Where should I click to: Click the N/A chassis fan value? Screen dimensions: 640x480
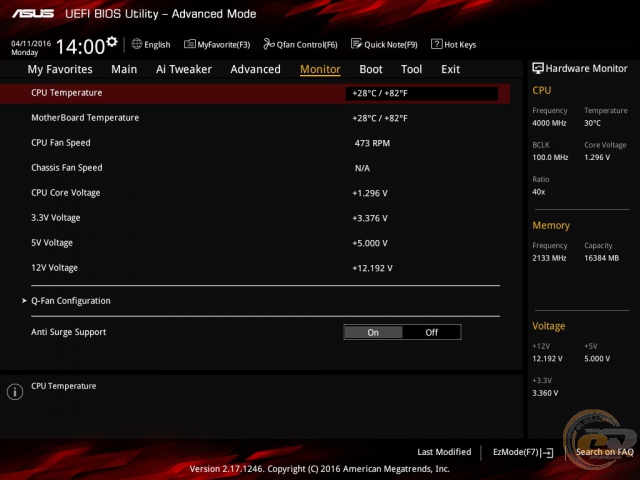tap(362, 168)
